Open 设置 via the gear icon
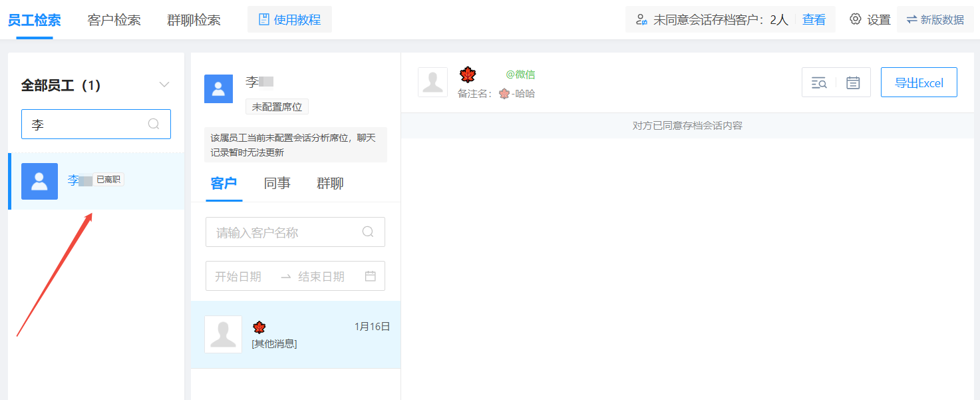 pos(856,19)
